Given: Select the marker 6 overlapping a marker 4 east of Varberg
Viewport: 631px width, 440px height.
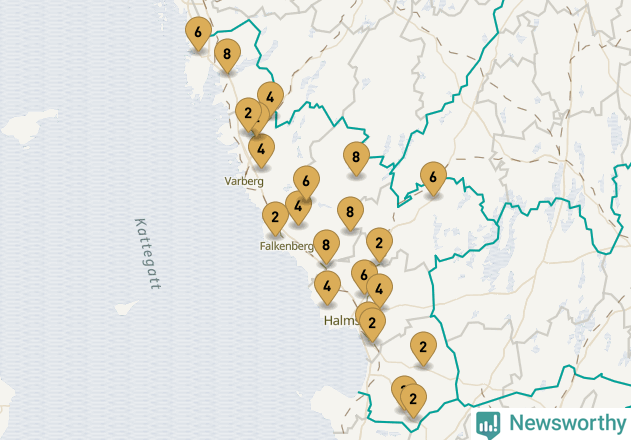Looking at the screenshot, I should pyautogui.click(x=307, y=181).
